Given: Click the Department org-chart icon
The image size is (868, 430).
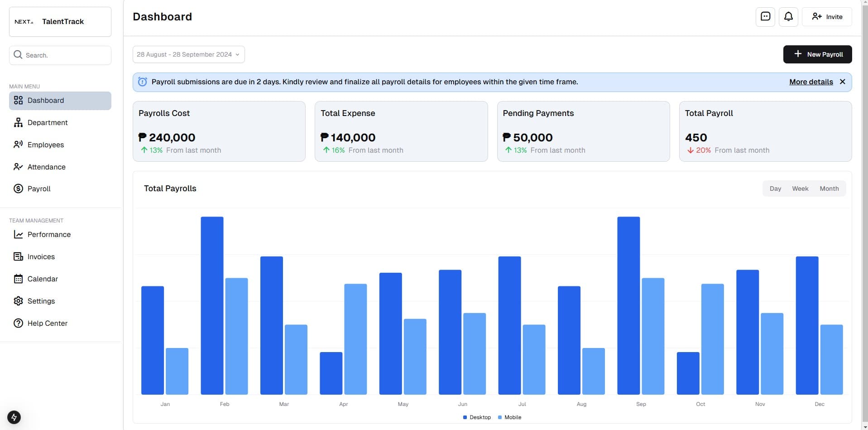Looking at the screenshot, I should coord(18,123).
